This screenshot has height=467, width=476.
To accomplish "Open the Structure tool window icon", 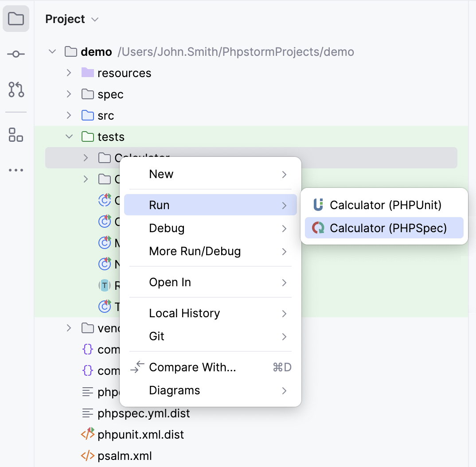I will tap(16, 135).
